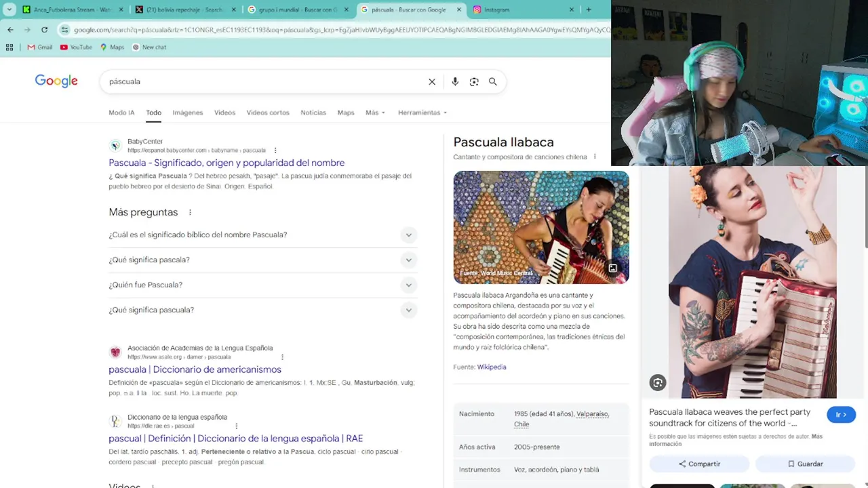Submit search with the magnifier icon
The width and height of the screenshot is (868, 488).
tap(493, 81)
